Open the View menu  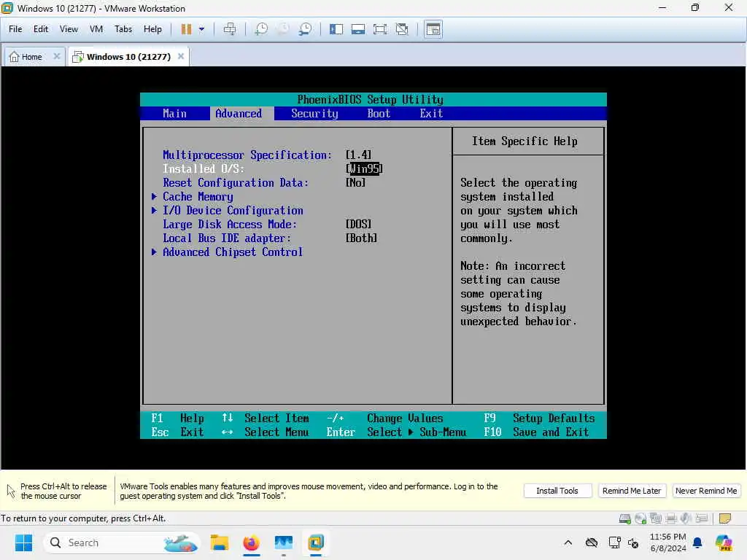pyautogui.click(x=69, y=29)
